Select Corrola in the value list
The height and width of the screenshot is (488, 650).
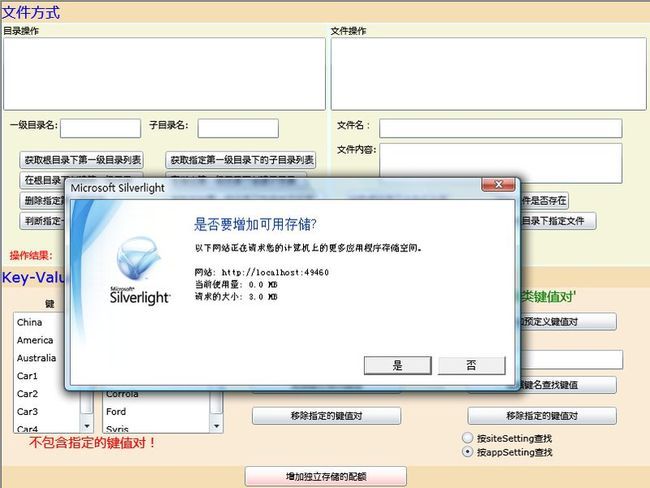[x=122, y=394]
